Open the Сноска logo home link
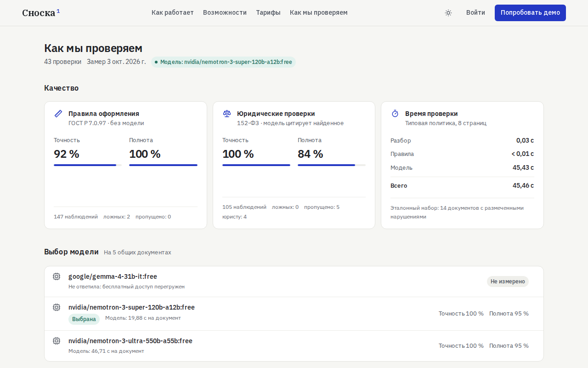 tap(41, 12)
